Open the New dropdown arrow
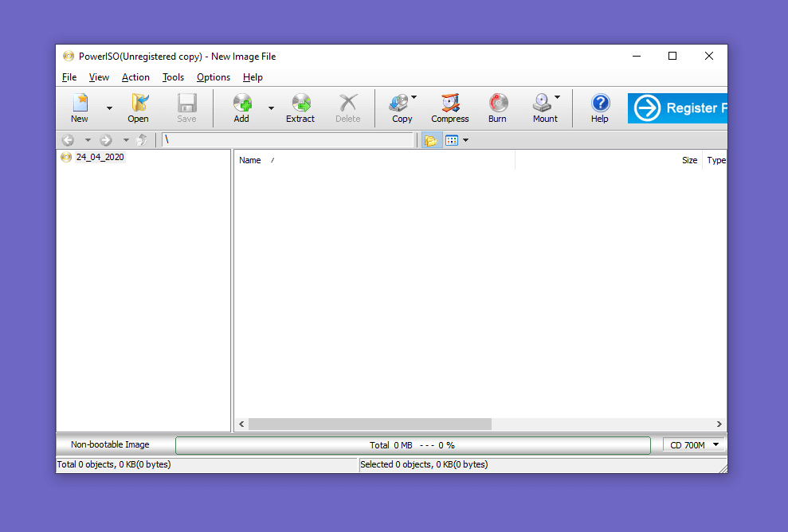This screenshot has height=532, width=788. pos(109,108)
